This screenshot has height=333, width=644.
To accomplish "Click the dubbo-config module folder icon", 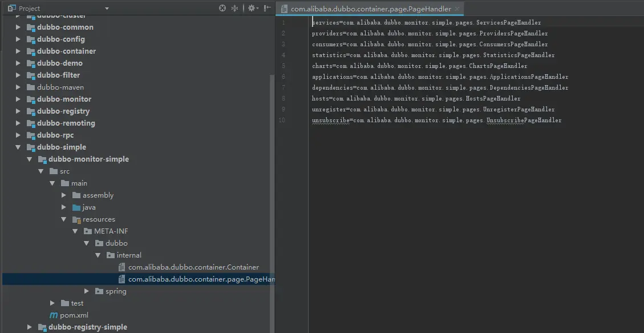I will [x=31, y=39].
